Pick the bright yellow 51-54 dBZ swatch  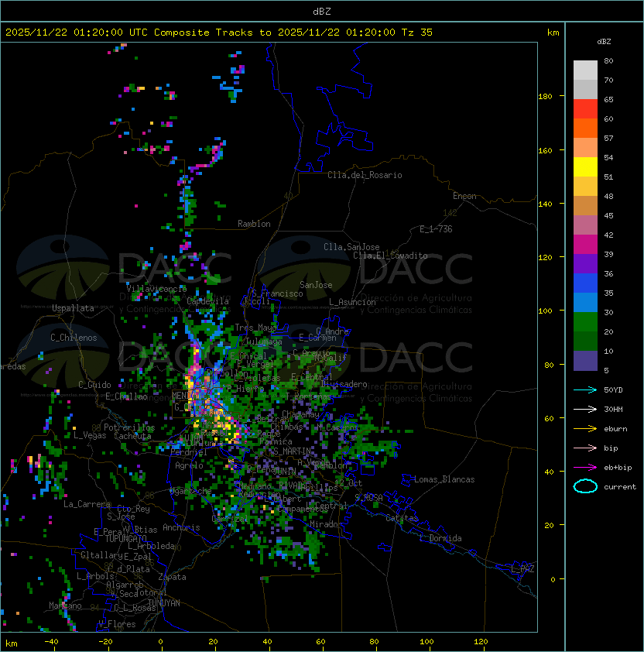click(585, 167)
